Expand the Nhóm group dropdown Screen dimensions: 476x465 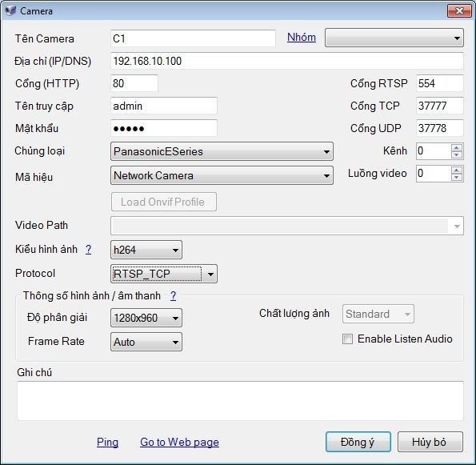coord(394,38)
